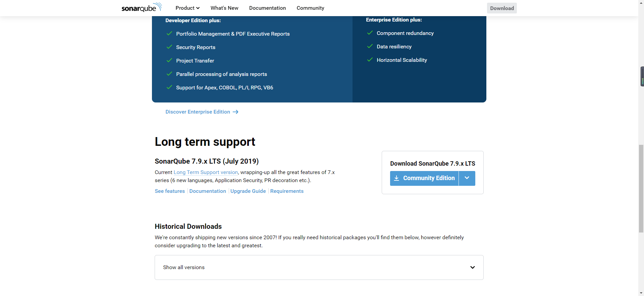
Task: Click the scrollbar down arrow
Action: pyautogui.click(x=641, y=293)
